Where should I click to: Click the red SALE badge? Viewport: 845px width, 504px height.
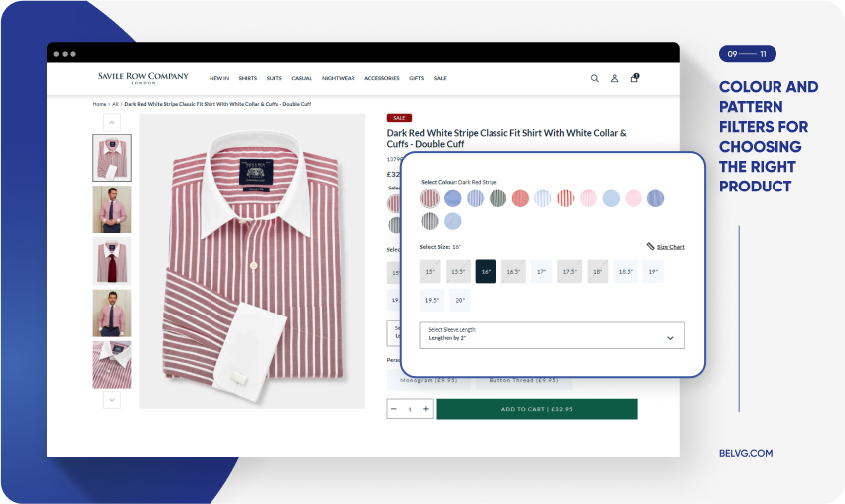(399, 118)
